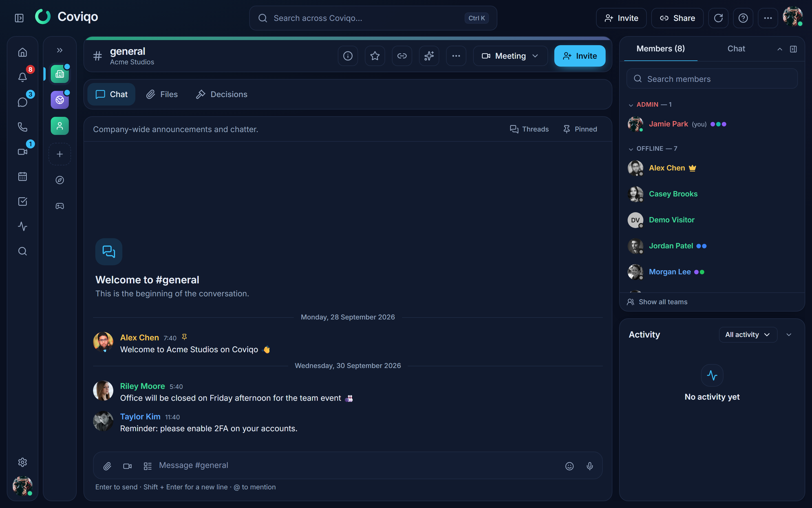Show Pinned messages
The width and height of the screenshot is (812, 508).
(x=580, y=129)
